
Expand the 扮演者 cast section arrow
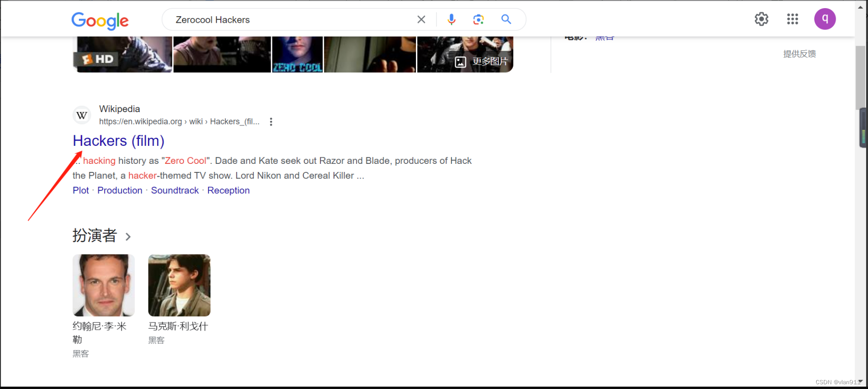pos(128,236)
